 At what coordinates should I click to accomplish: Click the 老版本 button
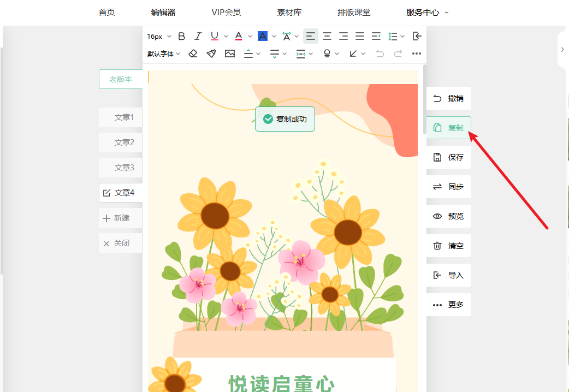(121, 79)
